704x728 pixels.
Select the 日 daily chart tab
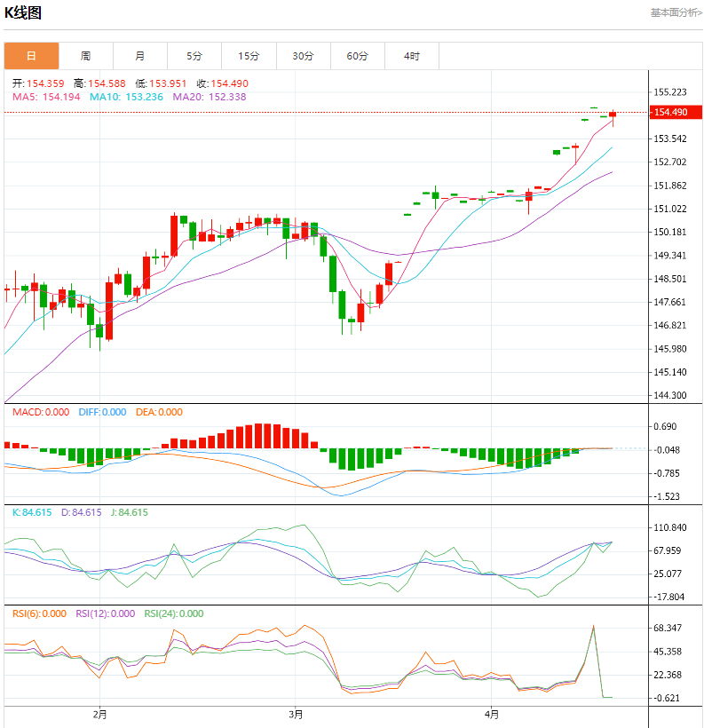pos(31,56)
